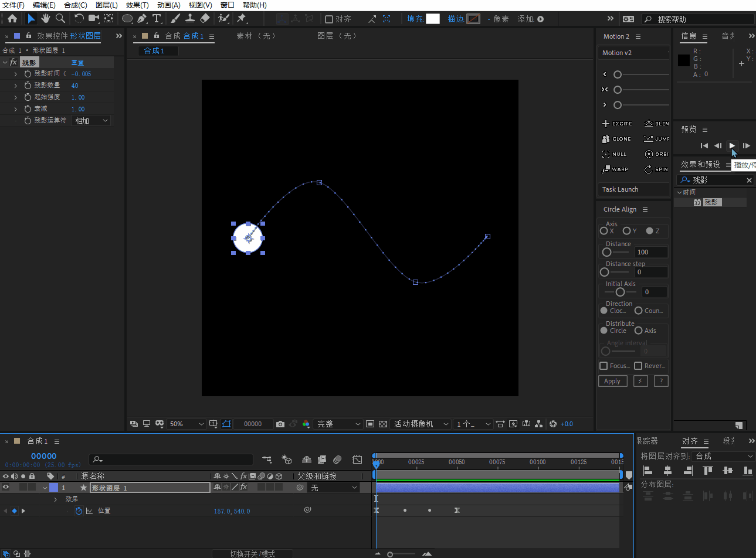
Task: Open the 编辑(E) menu
Action: coord(44,5)
